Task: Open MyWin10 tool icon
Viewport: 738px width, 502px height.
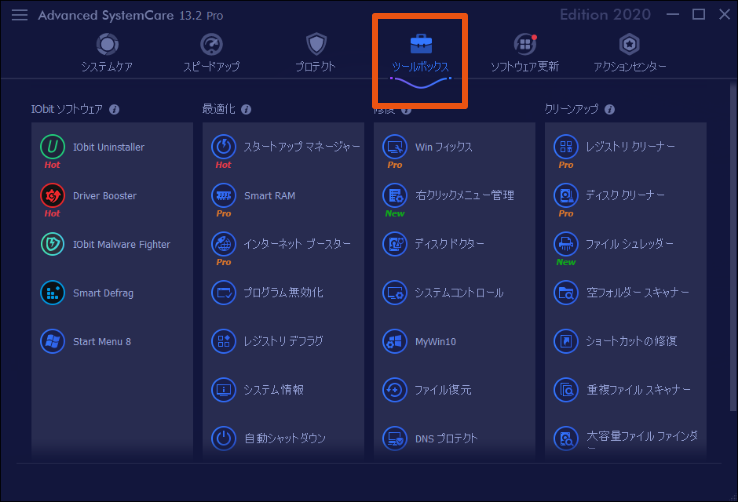Action: tap(394, 341)
